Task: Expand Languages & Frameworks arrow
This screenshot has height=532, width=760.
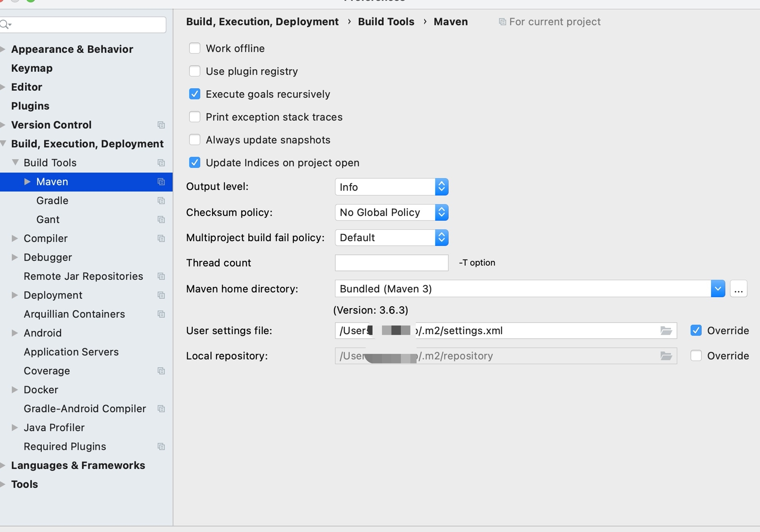Action: [3, 465]
